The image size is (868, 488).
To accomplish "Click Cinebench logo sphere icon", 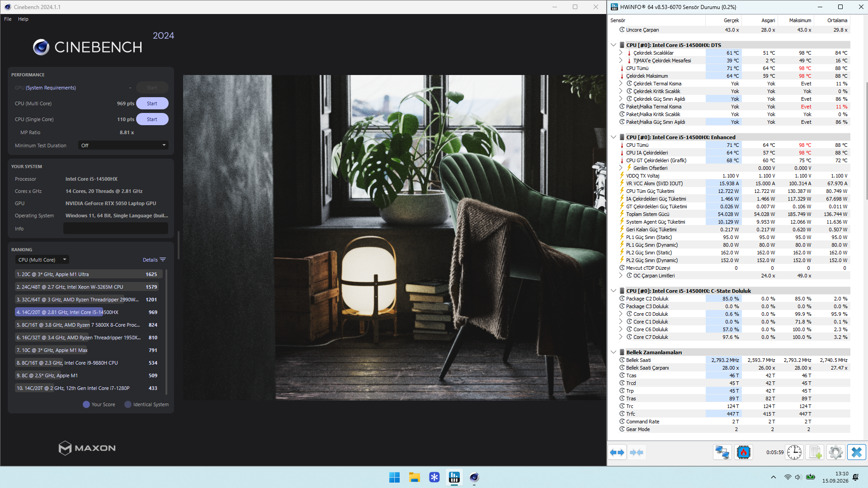I will [x=41, y=47].
